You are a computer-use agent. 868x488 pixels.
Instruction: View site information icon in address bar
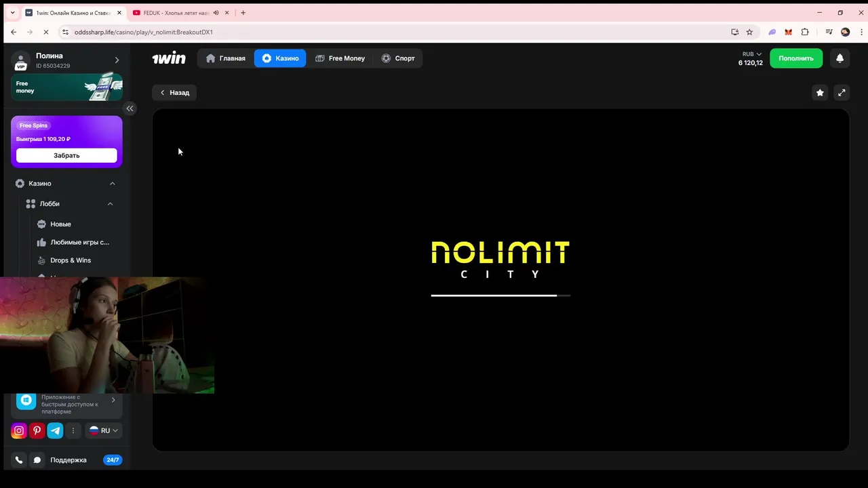pyautogui.click(x=66, y=32)
